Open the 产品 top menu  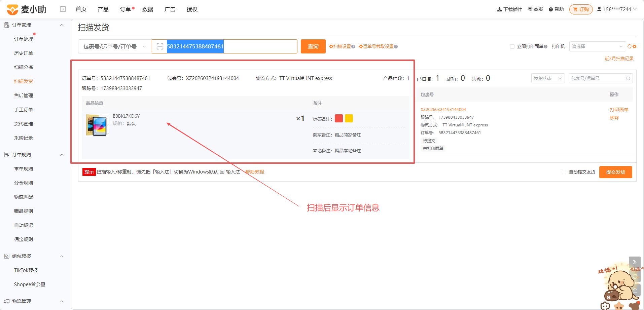click(x=103, y=9)
